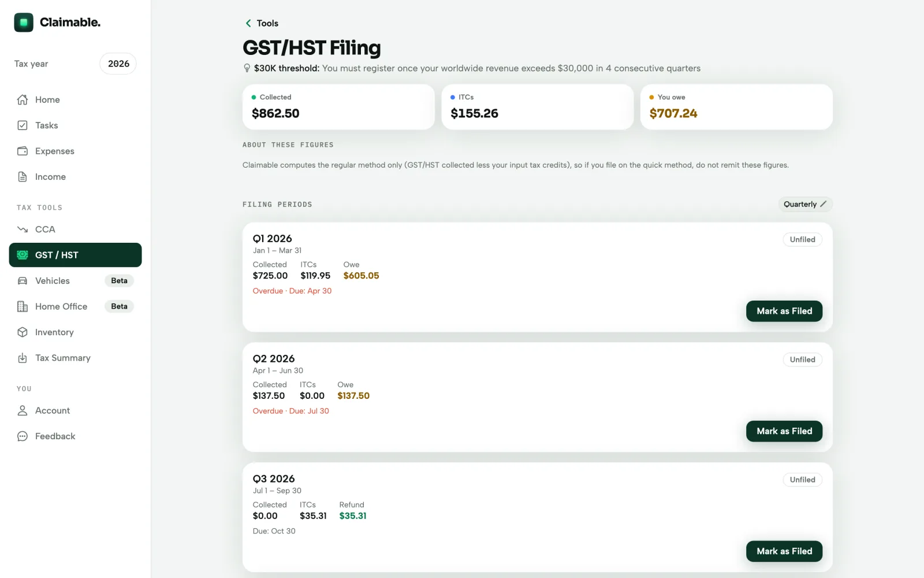
Task: Open the Home Office building icon
Action: (23, 306)
